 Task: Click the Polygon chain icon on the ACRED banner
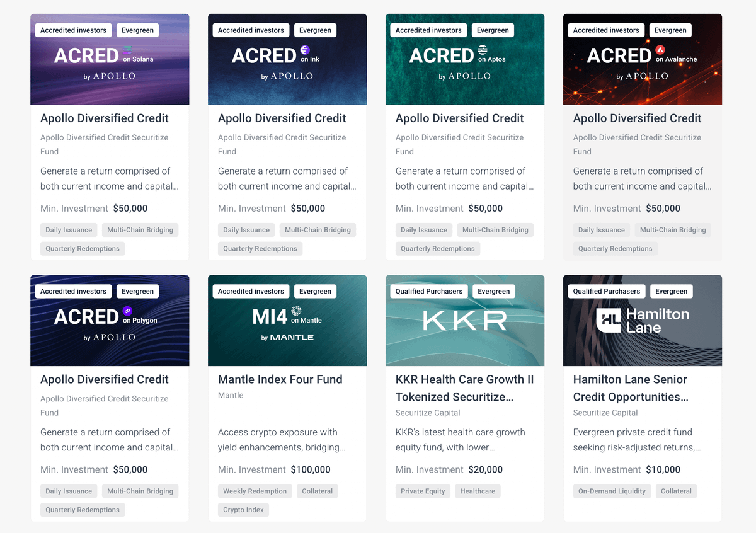128,311
